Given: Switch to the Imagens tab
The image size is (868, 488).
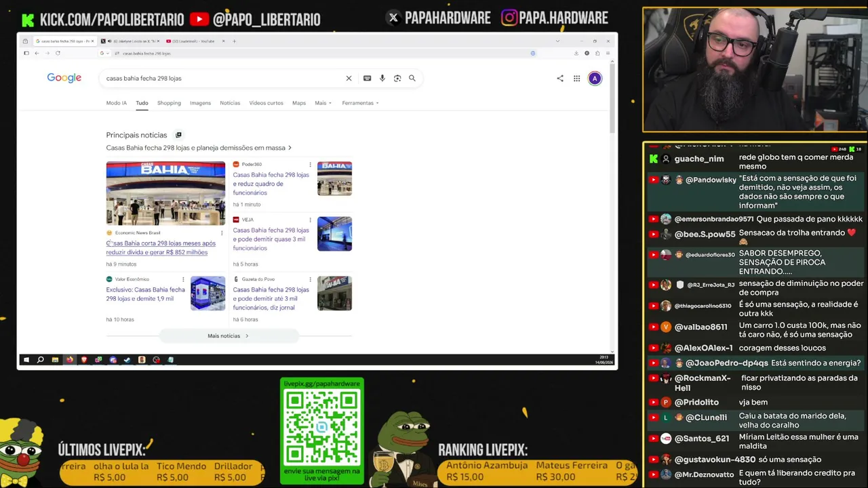Looking at the screenshot, I should pos(200,103).
